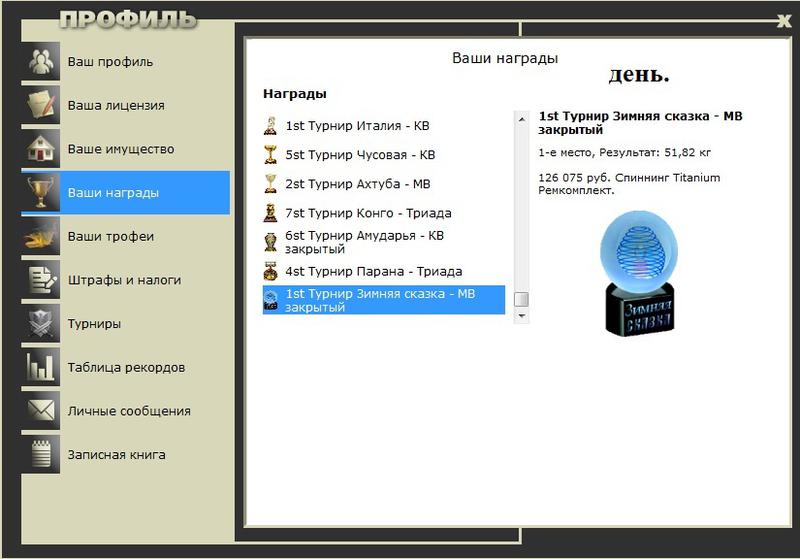This screenshot has height=559, width=800.
Task: Select award 1st Турнир Зимняя сказка - МВ закрытый
Action: click(384, 300)
